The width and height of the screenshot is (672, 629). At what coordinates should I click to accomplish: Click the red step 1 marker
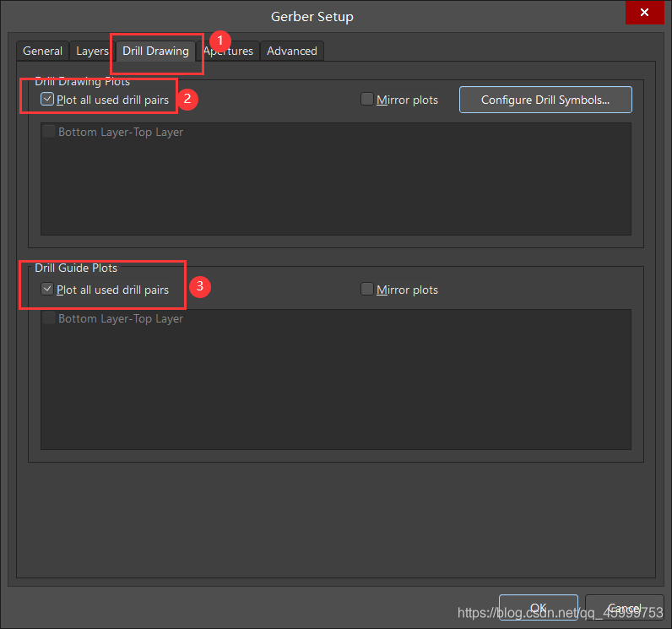(x=219, y=40)
